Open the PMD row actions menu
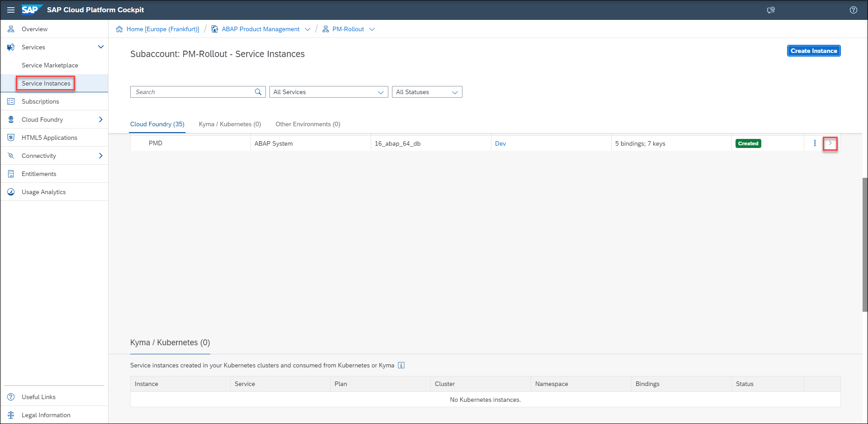Viewport: 868px width, 424px height. pyautogui.click(x=815, y=143)
